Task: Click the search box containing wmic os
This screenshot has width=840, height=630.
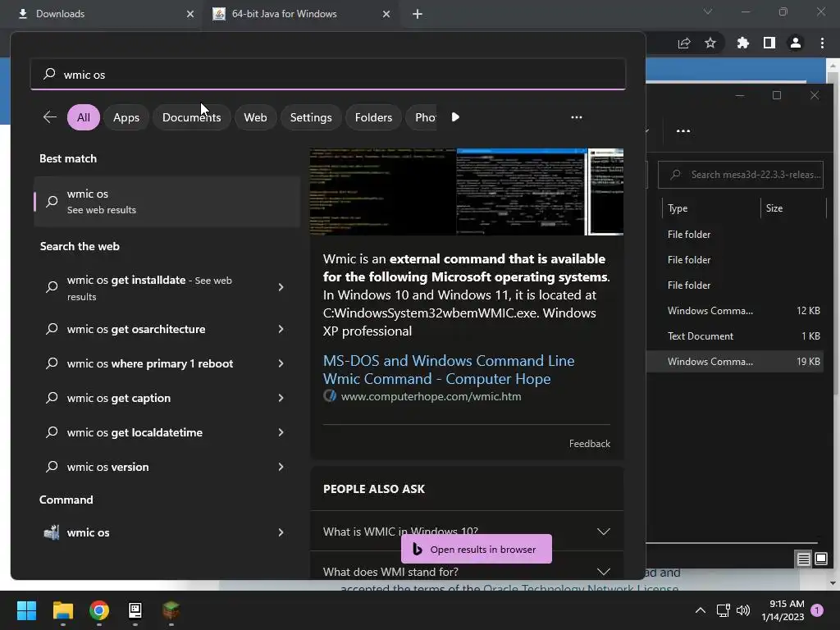Action: tap(328, 74)
